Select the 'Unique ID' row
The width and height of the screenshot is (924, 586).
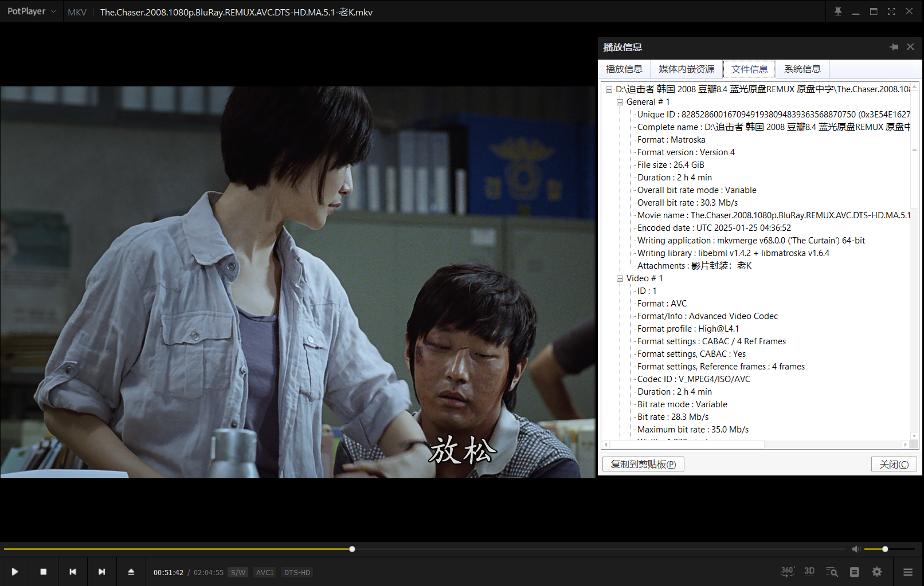(773, 115)
